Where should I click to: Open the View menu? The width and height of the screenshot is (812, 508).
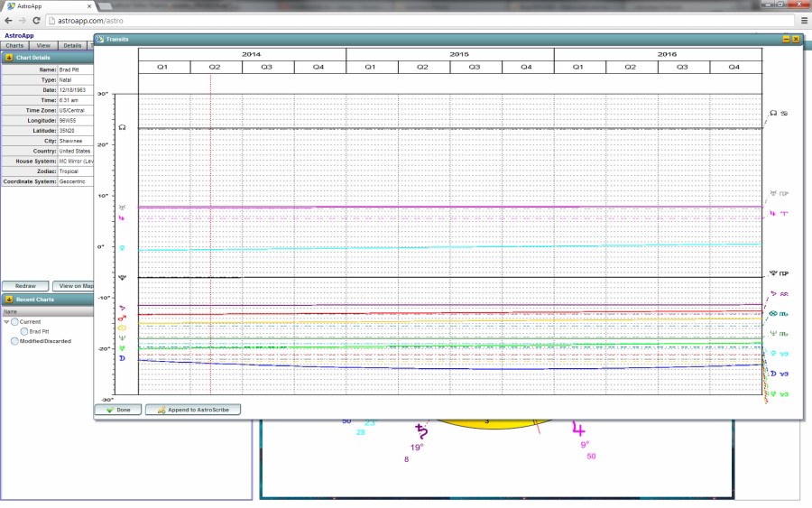click(42, 45)
